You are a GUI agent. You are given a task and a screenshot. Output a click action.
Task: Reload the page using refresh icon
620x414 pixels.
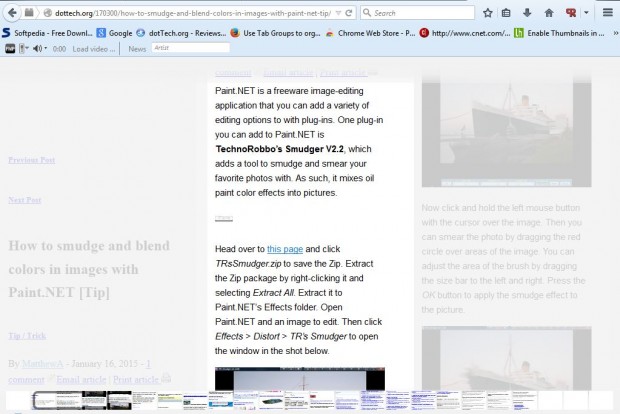[347, 13]
